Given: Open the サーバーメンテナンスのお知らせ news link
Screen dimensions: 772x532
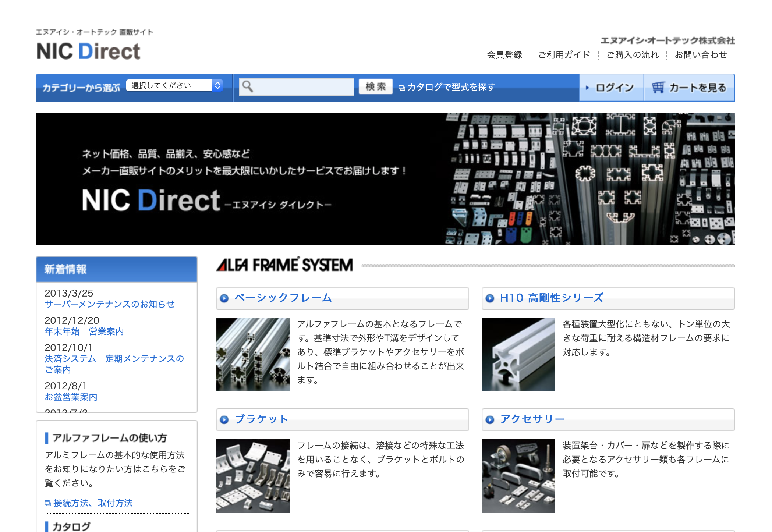Looking at the screenshot, I should click(x=110, y=304).
